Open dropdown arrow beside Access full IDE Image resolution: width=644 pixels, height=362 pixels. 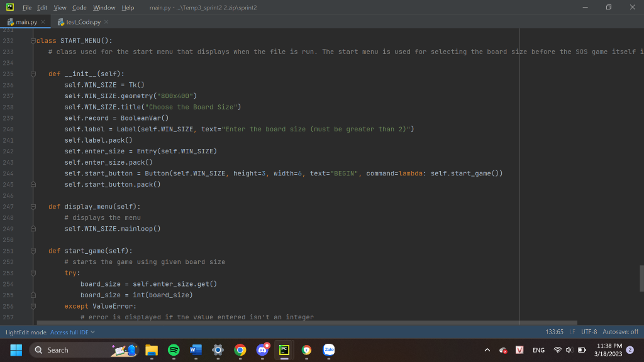click(93, 332)
